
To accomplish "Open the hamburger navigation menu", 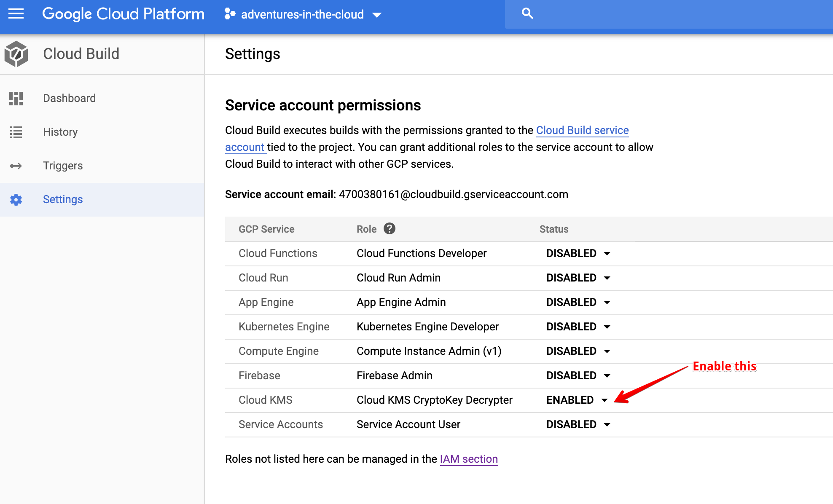I will coord(16,14).
